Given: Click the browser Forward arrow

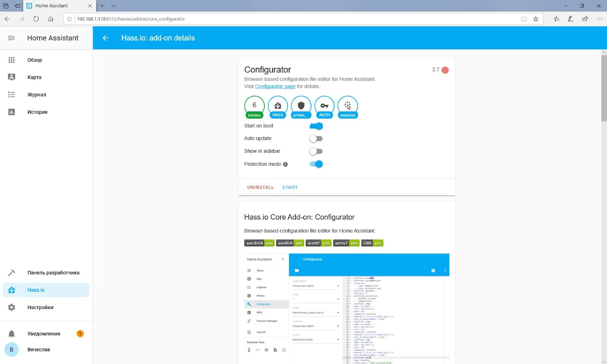Looking at the screenshot, I should point(22,19).
